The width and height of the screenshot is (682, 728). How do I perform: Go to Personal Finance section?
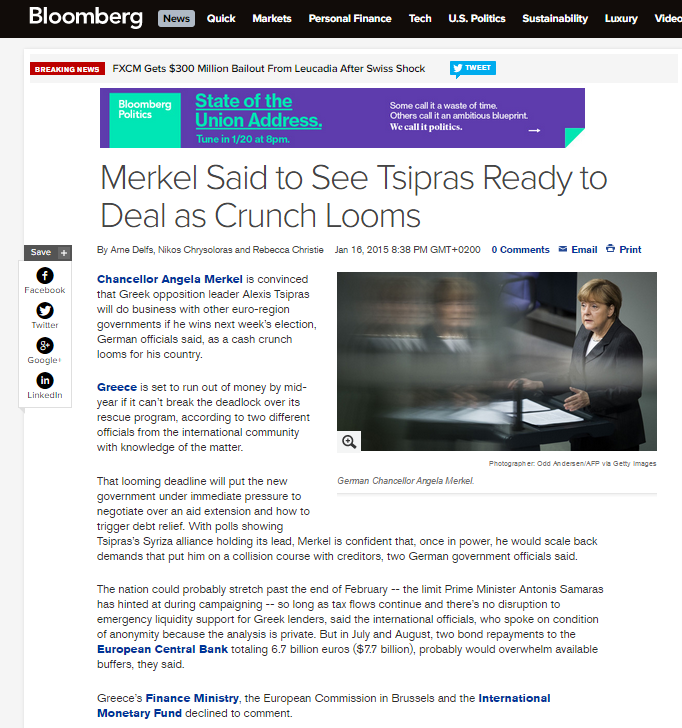coord(350,19)
